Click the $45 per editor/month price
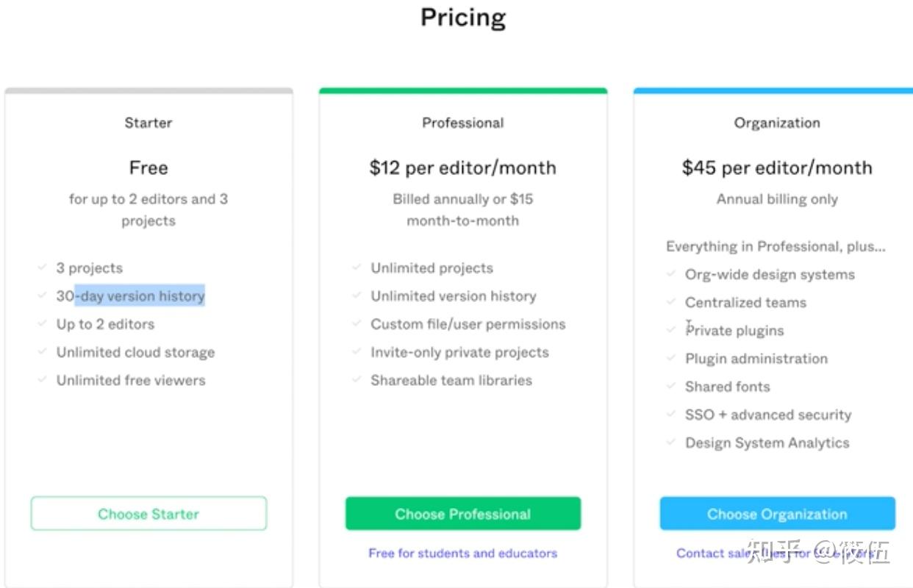 pos(777,168)
